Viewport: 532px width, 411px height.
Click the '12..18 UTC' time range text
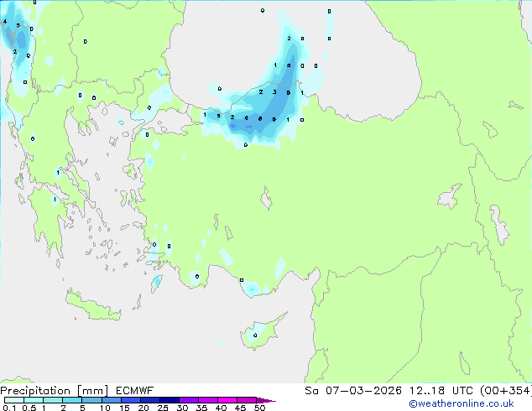pos(441,391)
